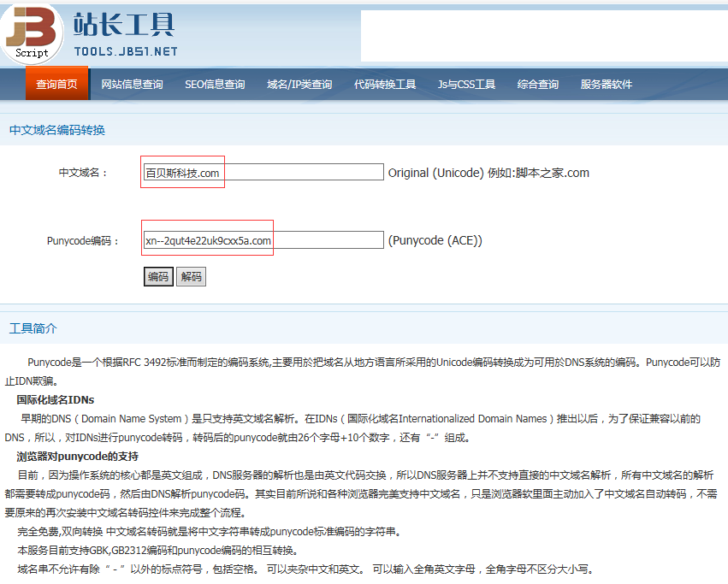Open the 代码转换工具 menu
The image size is (728, 584).
pyautogui.click(x=385, y=85)
